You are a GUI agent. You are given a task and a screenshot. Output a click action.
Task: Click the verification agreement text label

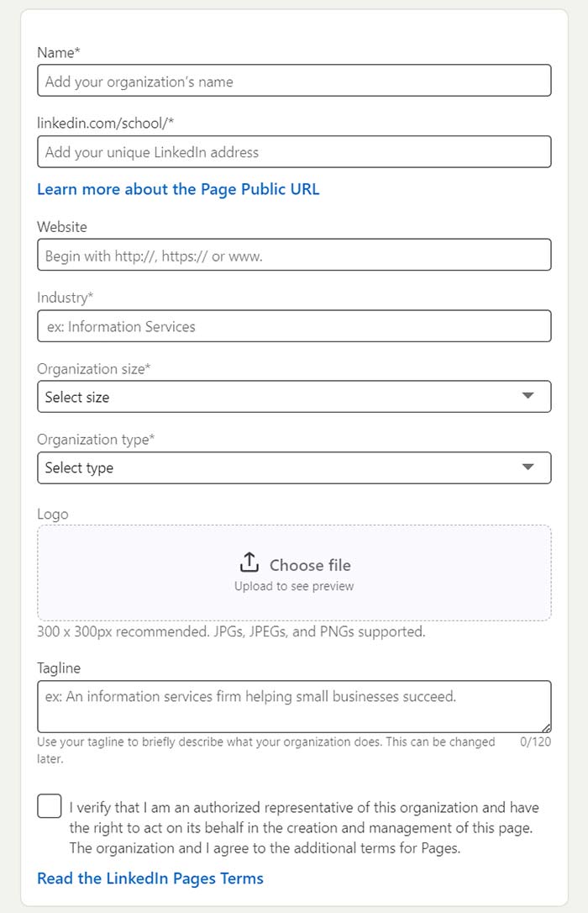tap(304, 827)
